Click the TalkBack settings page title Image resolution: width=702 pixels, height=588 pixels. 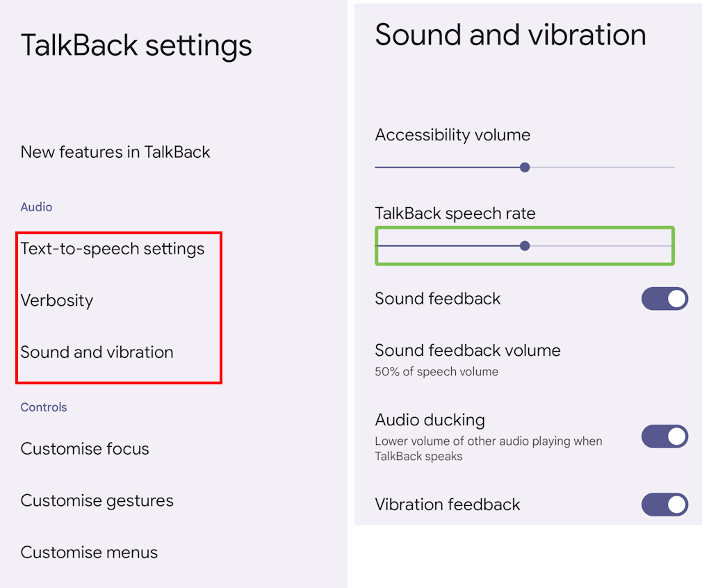[x=136, y=46]
